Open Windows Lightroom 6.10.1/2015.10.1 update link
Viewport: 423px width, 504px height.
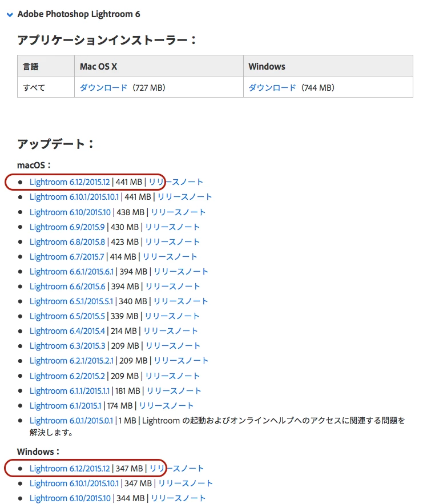(x=74, y=483)
